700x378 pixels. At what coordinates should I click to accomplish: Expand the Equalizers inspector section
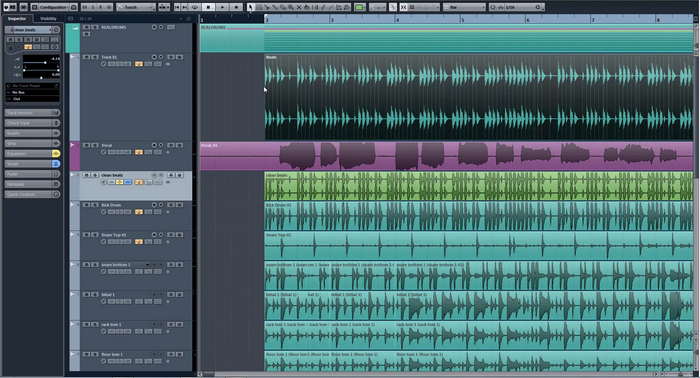(29, 154)
